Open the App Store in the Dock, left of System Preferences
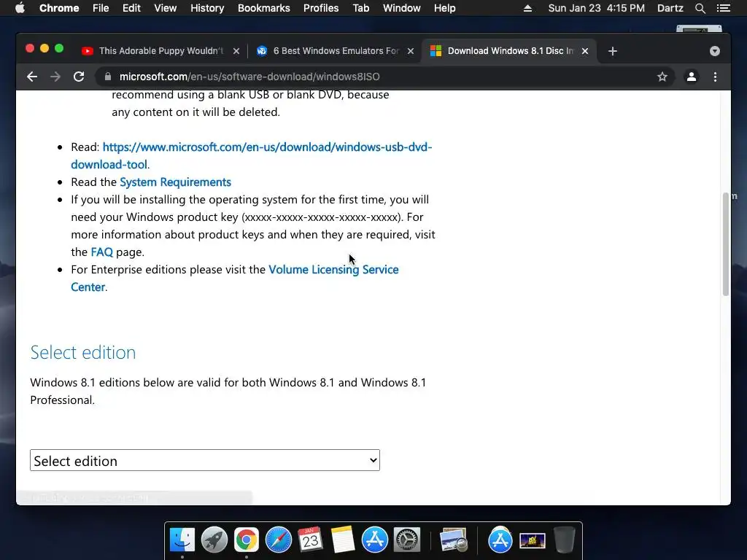The image size is (747, 560). pos(375,540)
